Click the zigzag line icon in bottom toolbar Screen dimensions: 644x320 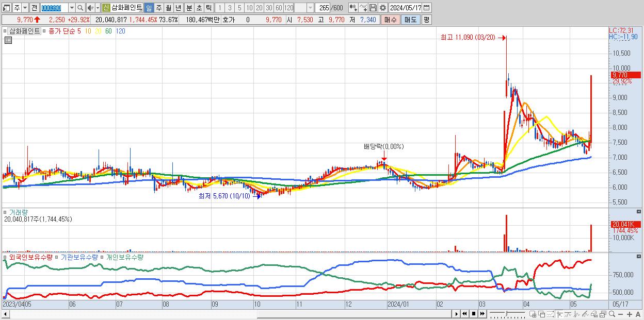[x=577, y=314]
